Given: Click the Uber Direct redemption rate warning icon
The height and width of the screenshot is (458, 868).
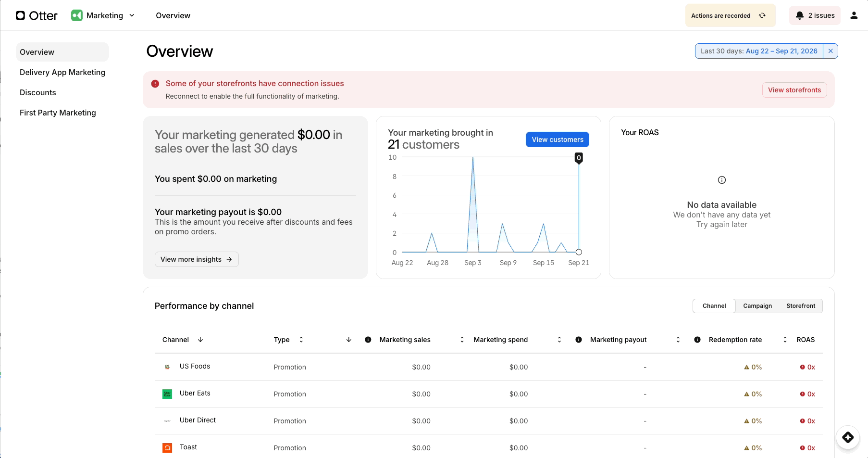Looking at the screenshot, I should click(x=746, y=421).
